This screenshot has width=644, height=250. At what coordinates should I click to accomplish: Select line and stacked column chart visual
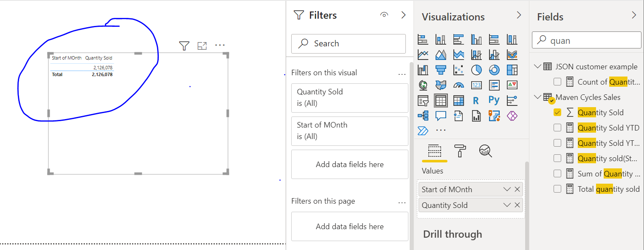coord(477,54)
